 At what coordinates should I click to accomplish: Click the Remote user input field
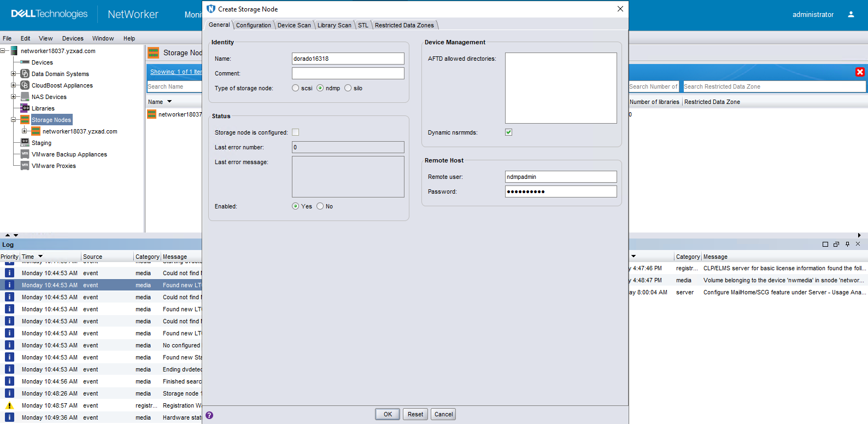coord(561,177)
